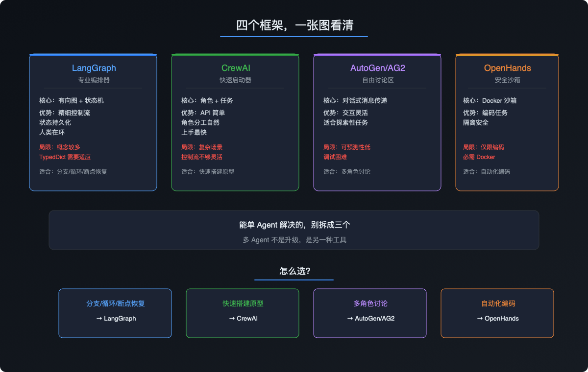This screenshot has height=372, width=588.
Task: Click the subtitle 安全沙箱
Action: point(508,80)
